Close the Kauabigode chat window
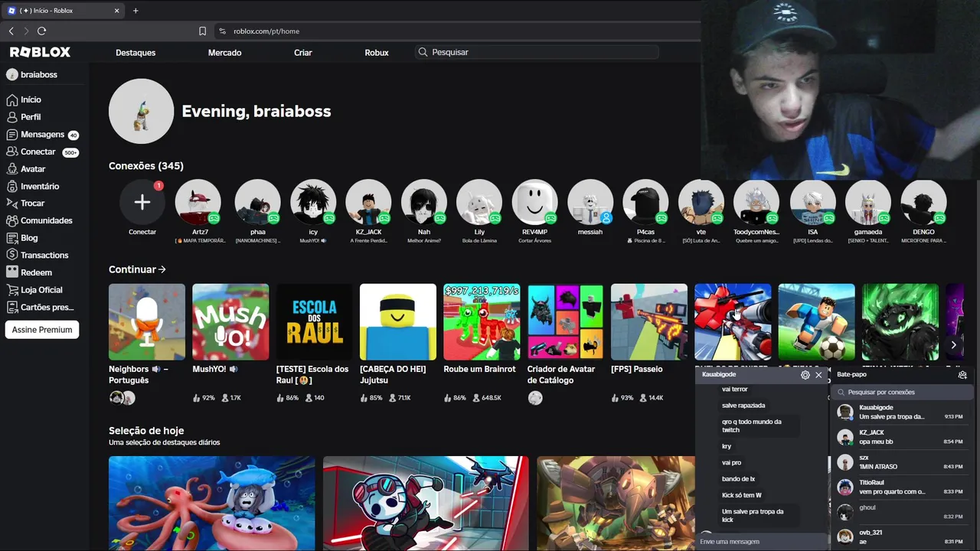980x551 pixels. (818, 375)
